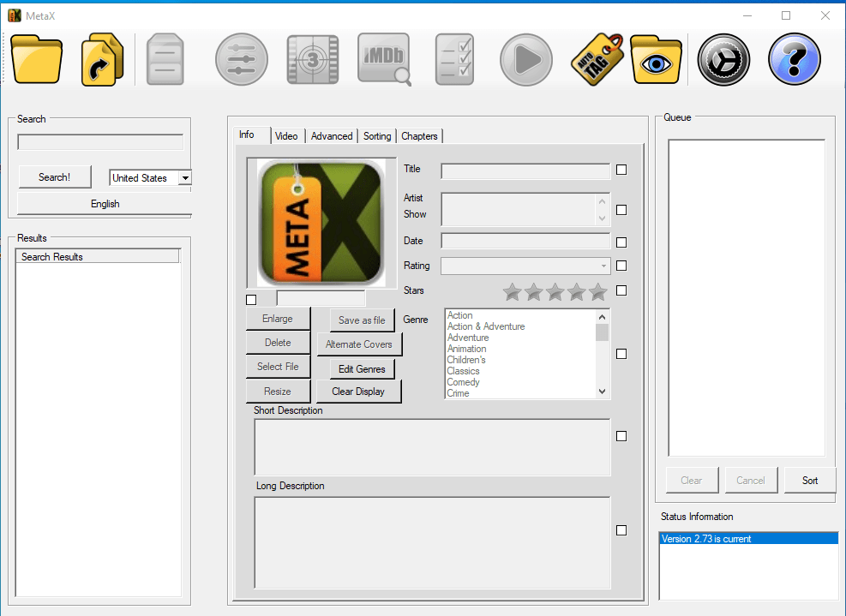Tick the checkbox beside Genre list
This screenshot has height=616, width=846.
621,354
